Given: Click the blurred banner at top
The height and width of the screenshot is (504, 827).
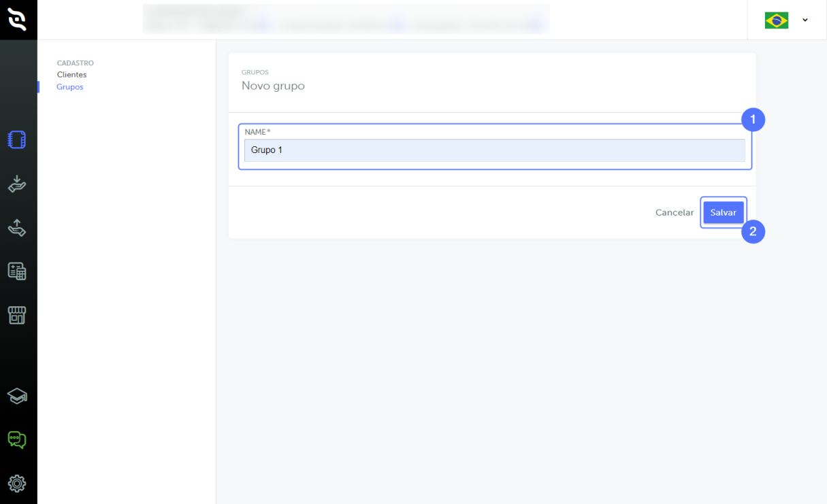Looking at the screenshot, I should [x=346, y=19].
